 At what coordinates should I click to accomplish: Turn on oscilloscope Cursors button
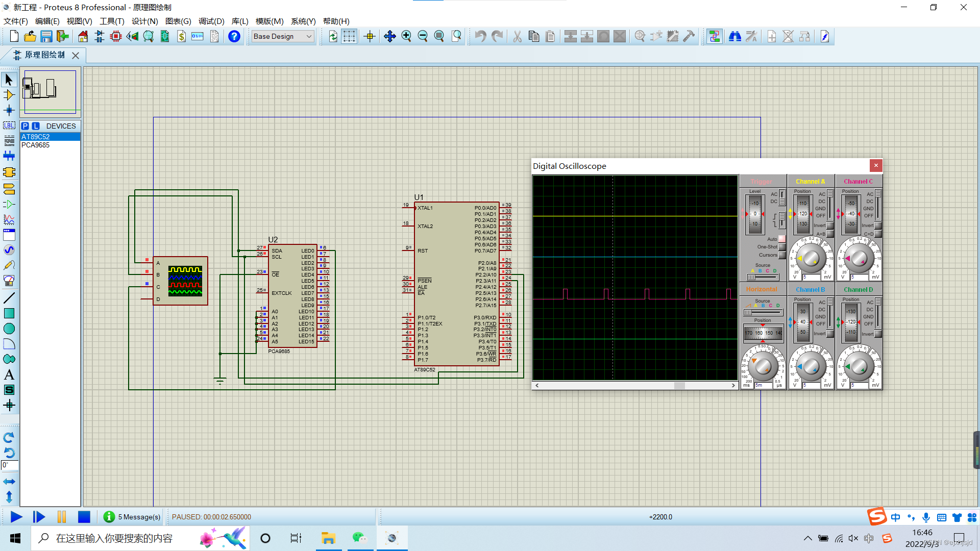pos(782,255)
